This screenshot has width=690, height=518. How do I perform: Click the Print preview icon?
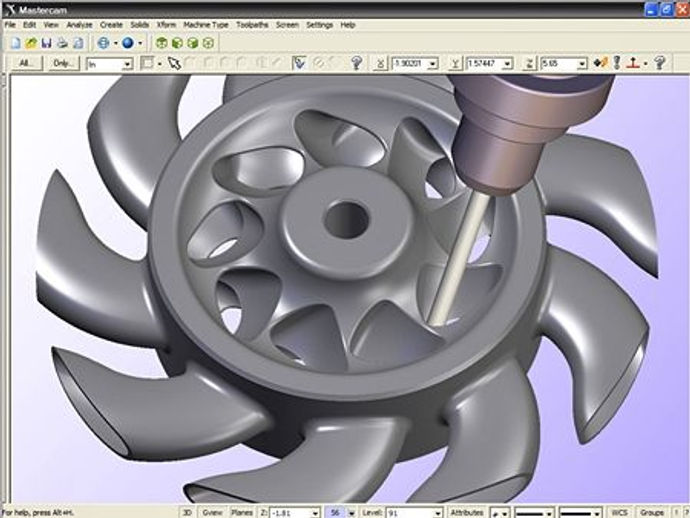click(78, 43)
